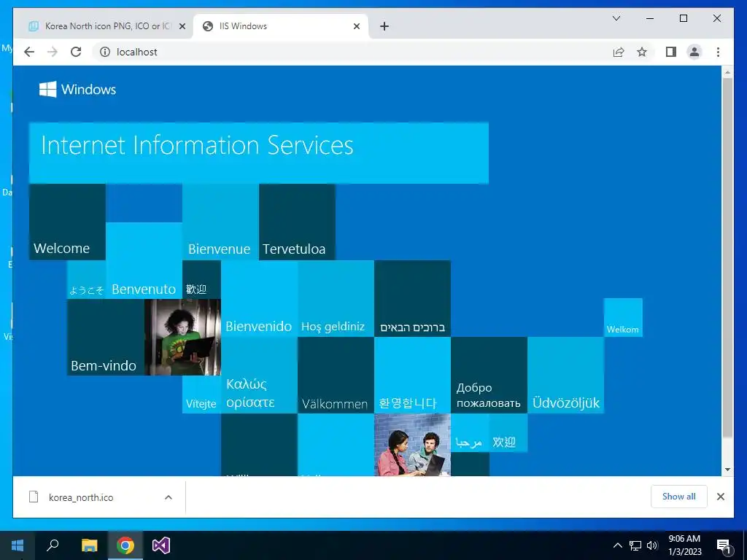The height and width of the screenshot is (560, 747).
Task: View site information icon beside localhost
Action: point(105,52)
